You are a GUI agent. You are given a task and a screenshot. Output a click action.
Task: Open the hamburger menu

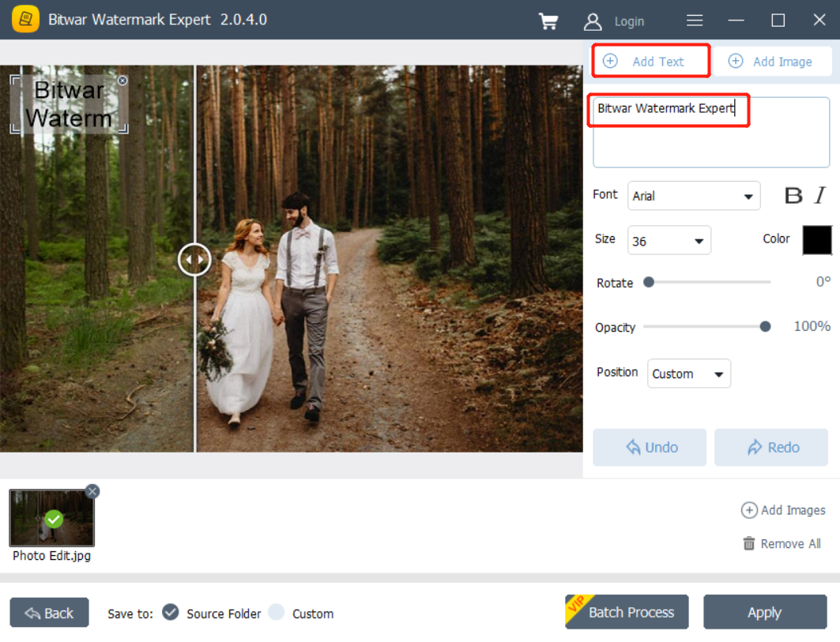pyautogui.click(x=695, y=21)
